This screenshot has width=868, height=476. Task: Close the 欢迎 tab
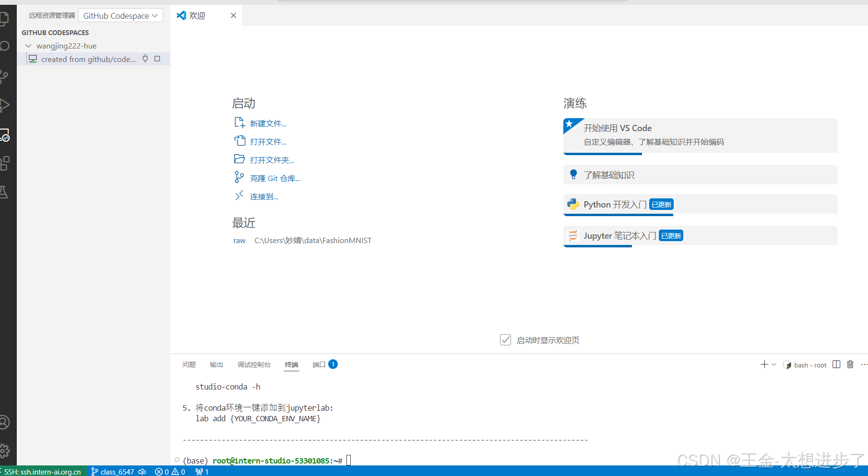(x=233, y=15)
